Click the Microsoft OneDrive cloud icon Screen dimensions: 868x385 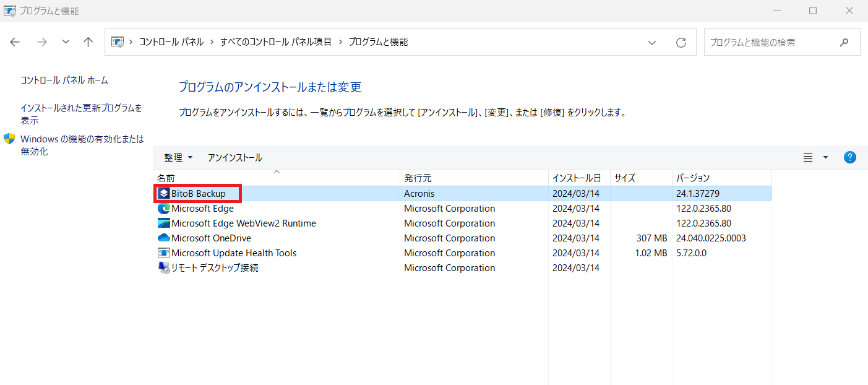coord(164,238)
